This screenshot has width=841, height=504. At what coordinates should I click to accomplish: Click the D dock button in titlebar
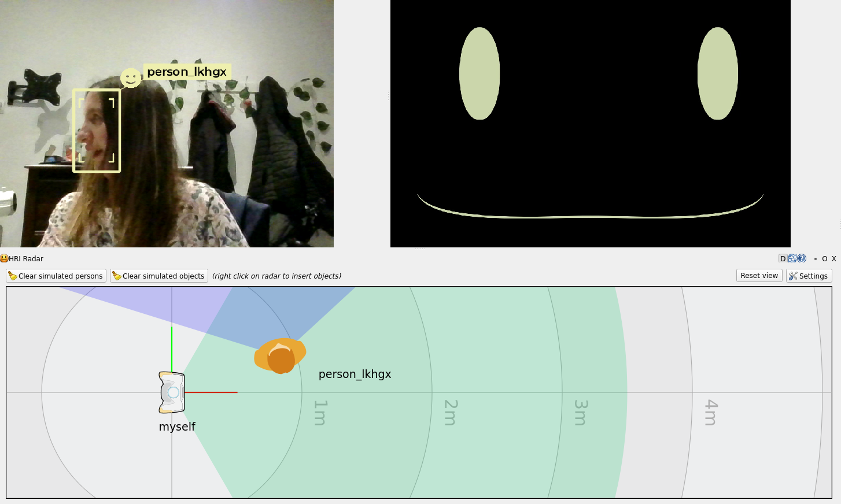tap(783, 258)
